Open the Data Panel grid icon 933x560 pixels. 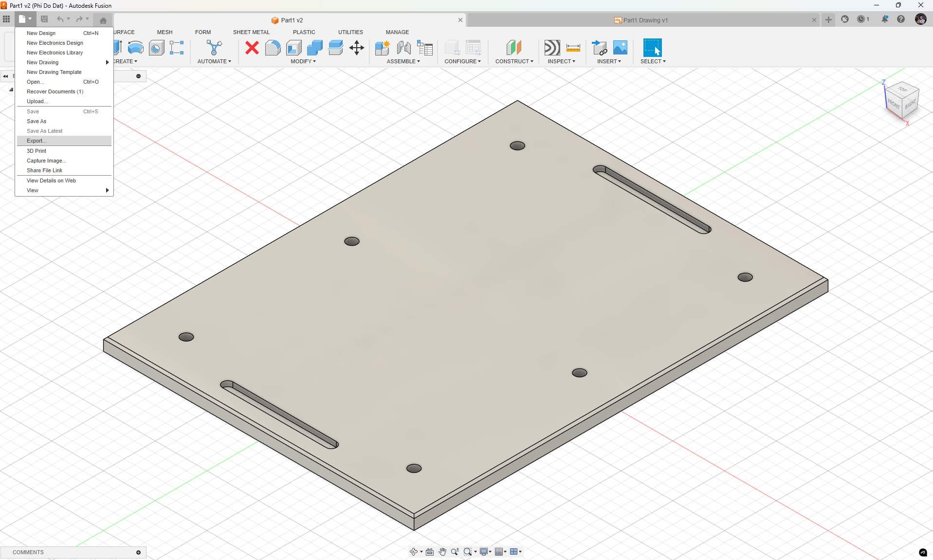pos(6,19)
